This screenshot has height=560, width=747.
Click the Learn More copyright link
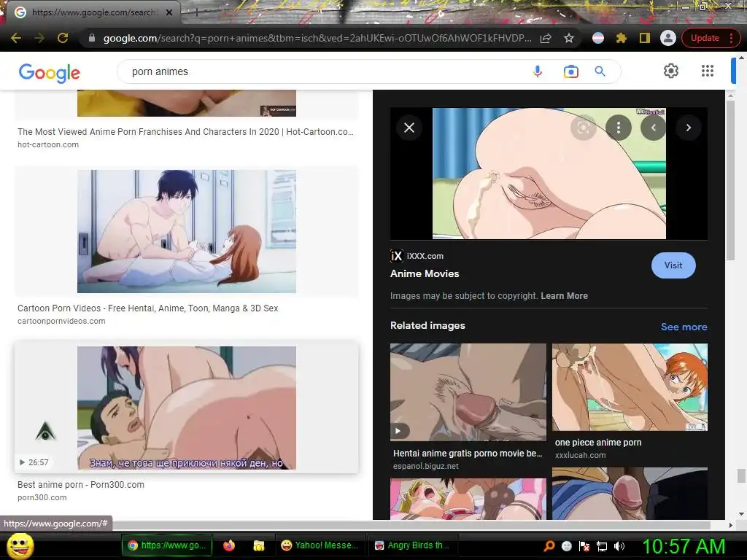[564, 296]
